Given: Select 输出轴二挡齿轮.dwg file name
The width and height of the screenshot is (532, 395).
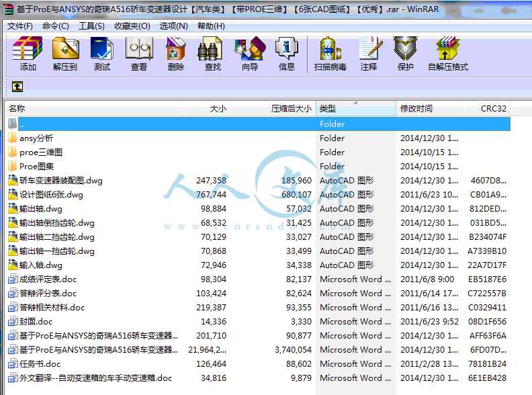Looking at the screenshot, I should [x=57, y=237].
